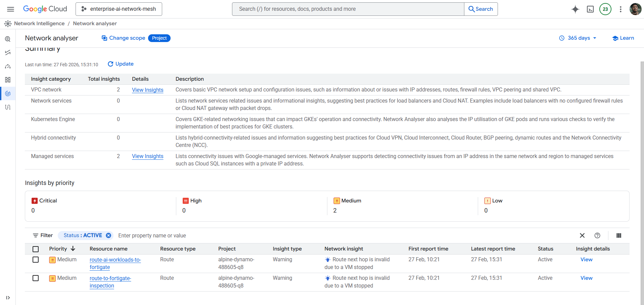View insight details for route-ai-workloads-to-fortigate
Screen dimensions: 644x305
point(587,260)
